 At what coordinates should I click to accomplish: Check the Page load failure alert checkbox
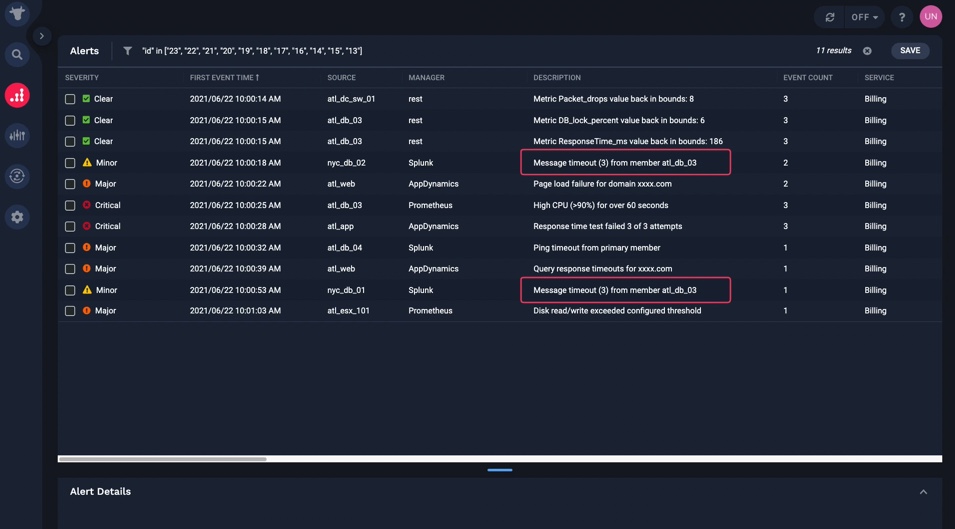[x=70, y=184]
